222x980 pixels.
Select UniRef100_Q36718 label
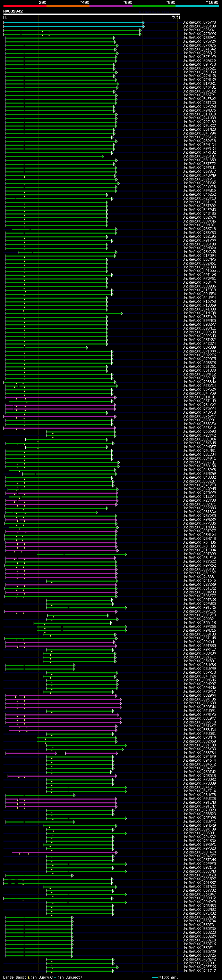pos(199,229)
